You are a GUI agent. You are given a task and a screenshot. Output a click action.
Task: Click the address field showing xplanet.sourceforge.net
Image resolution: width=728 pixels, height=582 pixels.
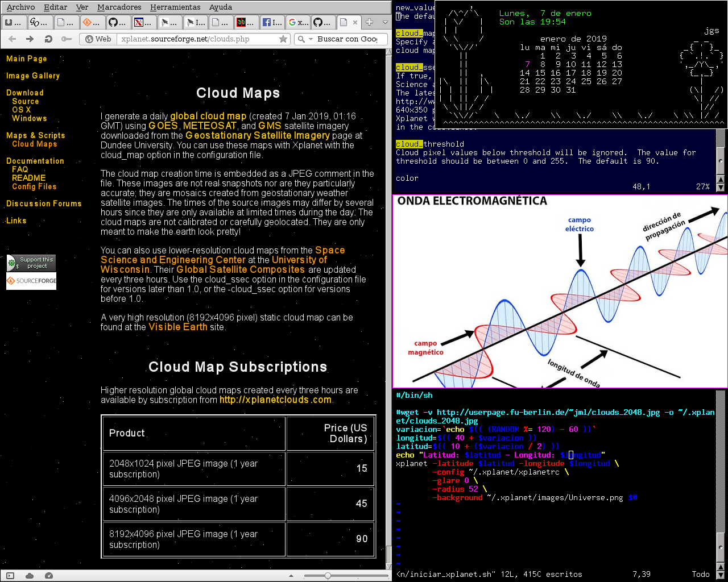pyautogui.click(x=198, y=39)
